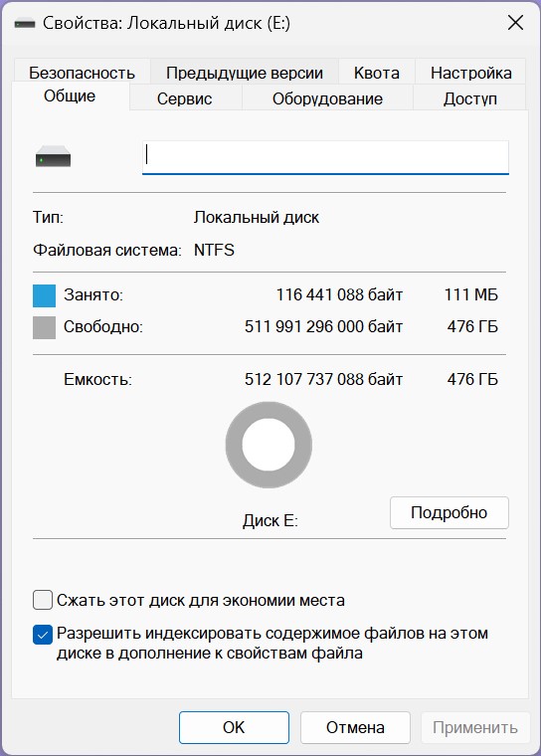Click the gray free space swatch

coord(44,327)
